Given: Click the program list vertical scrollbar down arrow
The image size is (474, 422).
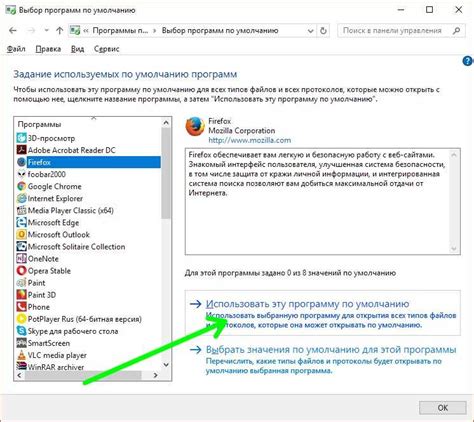Looking at the screenshot, I should coord(166,365).
